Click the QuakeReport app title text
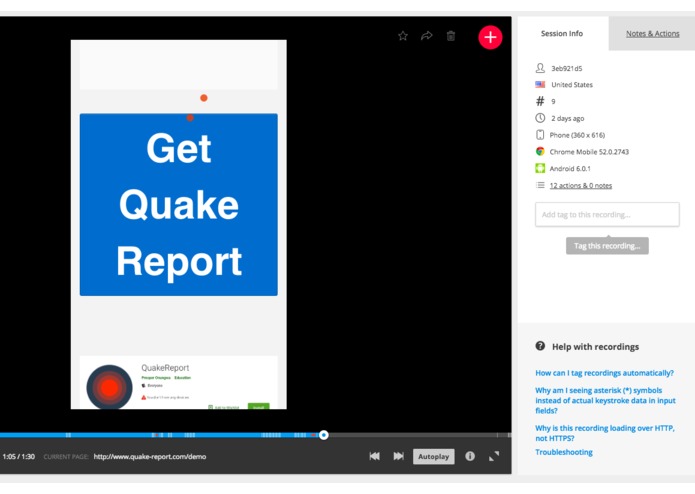The width and height of the screenshot is (695, 494). (x=165, y=368)
